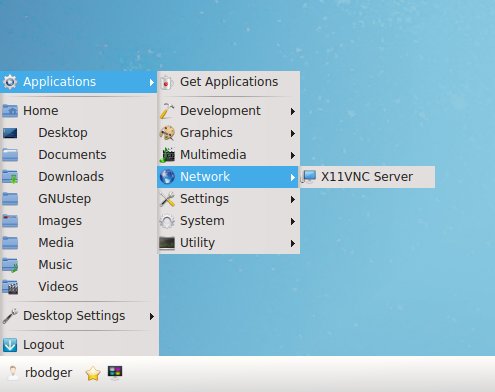Click the Network category label
This screenshot has width=495, height=392.
pyautogui.click(x=205, y=177)
